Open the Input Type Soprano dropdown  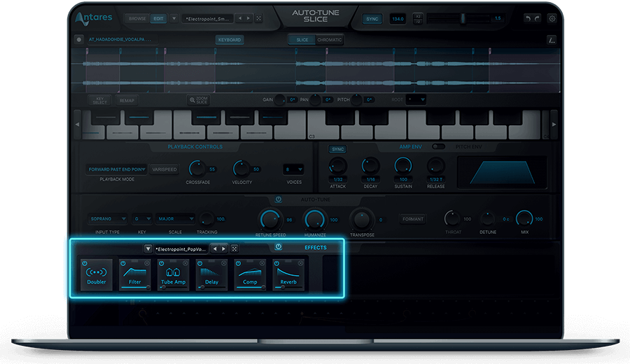coord(108,219)
